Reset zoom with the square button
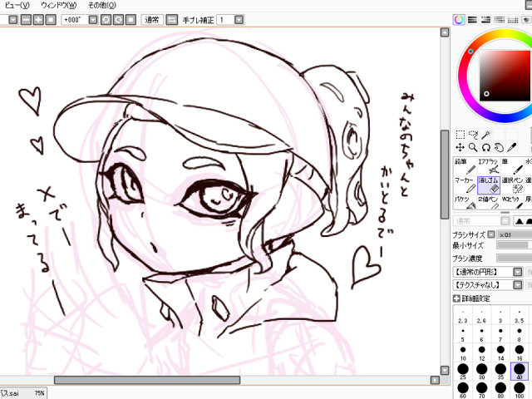Image resolution: width=532 pixels, height=399 pixels. (x=51, y=20)
